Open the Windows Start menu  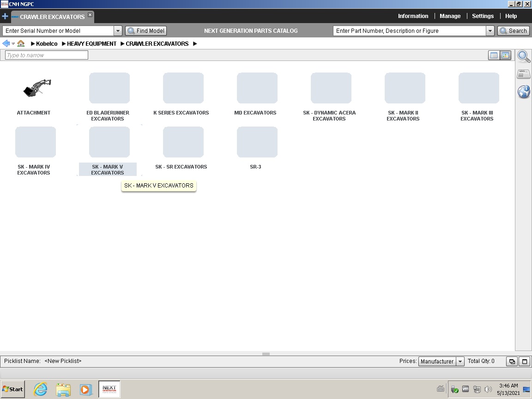(x=13, y=389)
